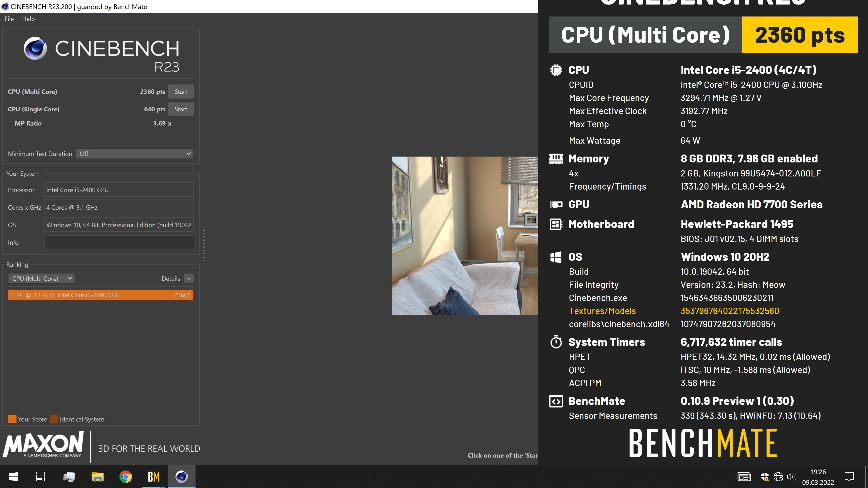Screen dimensions: 868x488
Task: Open the volume speaker tray icon
Action: point(791,477)
